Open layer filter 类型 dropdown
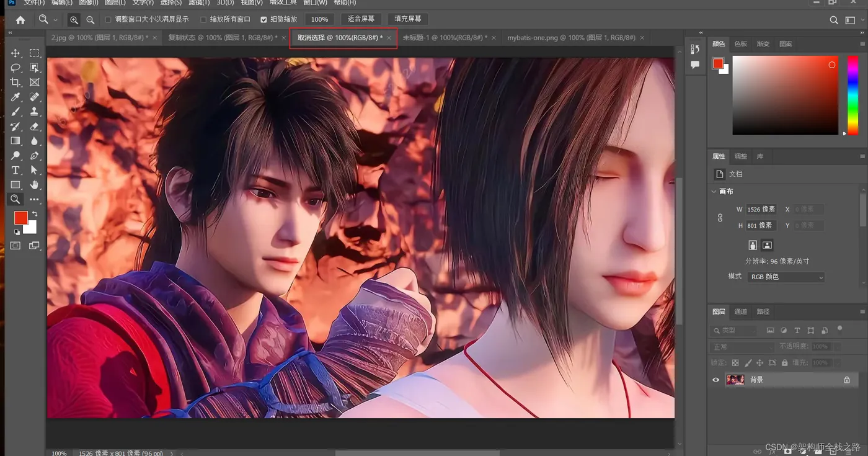 [x=734, y=331]
